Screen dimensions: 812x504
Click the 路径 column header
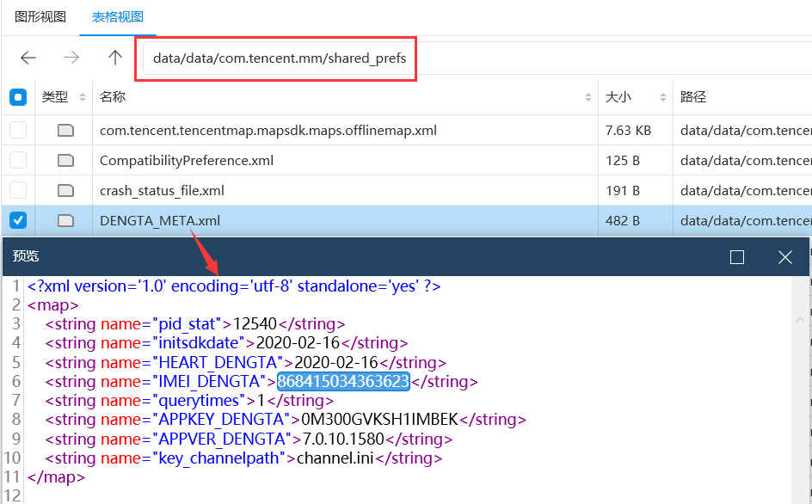point(693,97)
